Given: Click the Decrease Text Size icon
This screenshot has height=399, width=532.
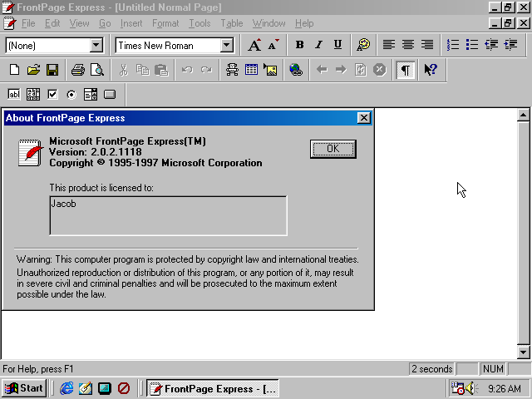Looking at the screenshot, I should [273, 45].
